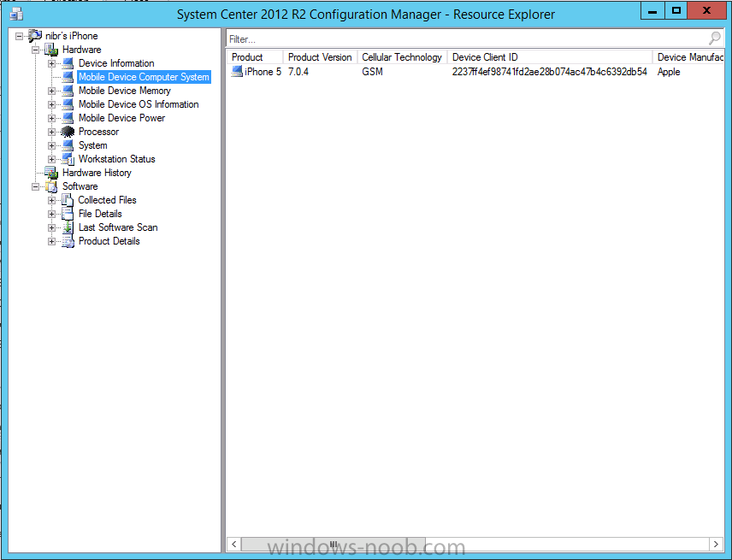Expand the File Details node

coord(52,214)
